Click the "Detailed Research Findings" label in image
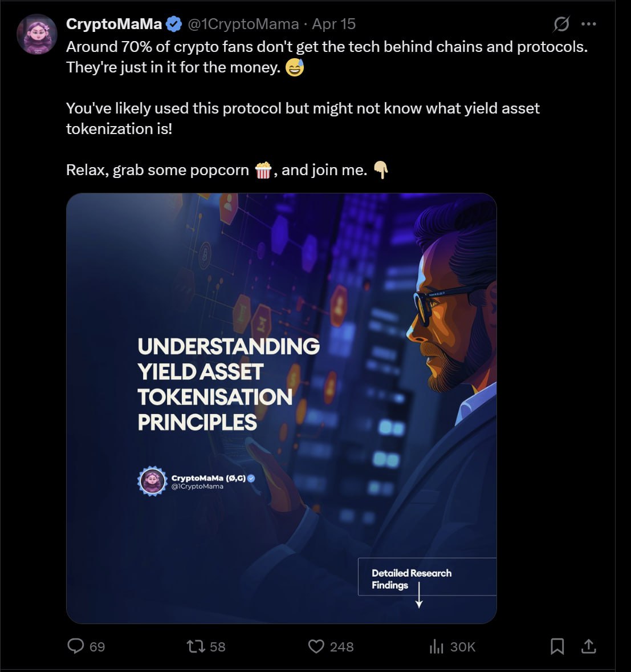 [411, 578]
